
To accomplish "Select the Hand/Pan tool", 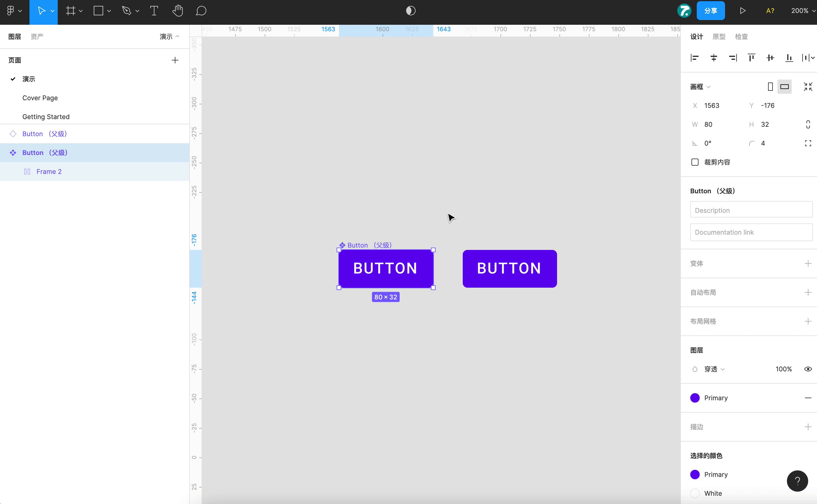I will [177, 11].
